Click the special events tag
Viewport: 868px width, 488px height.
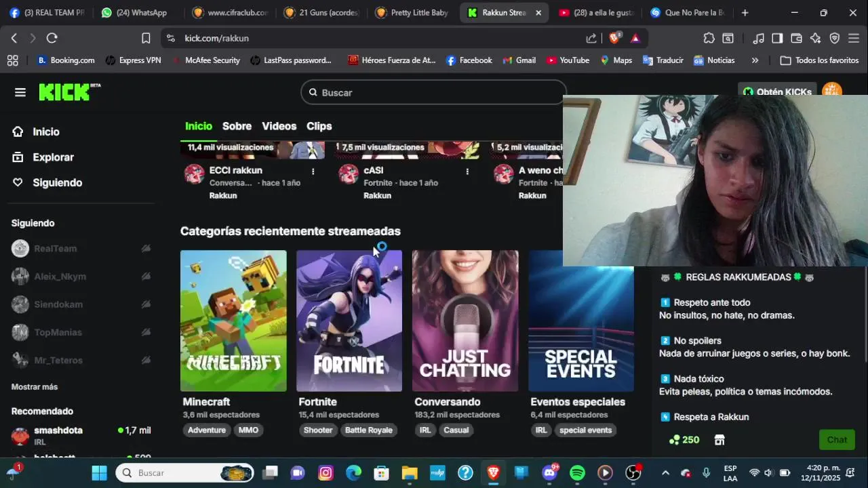585,430
